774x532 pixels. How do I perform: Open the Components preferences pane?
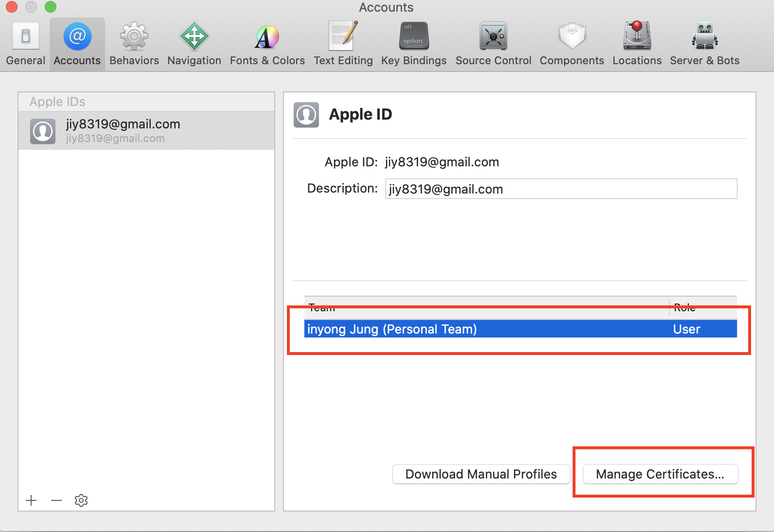click(x=572, y=44)
